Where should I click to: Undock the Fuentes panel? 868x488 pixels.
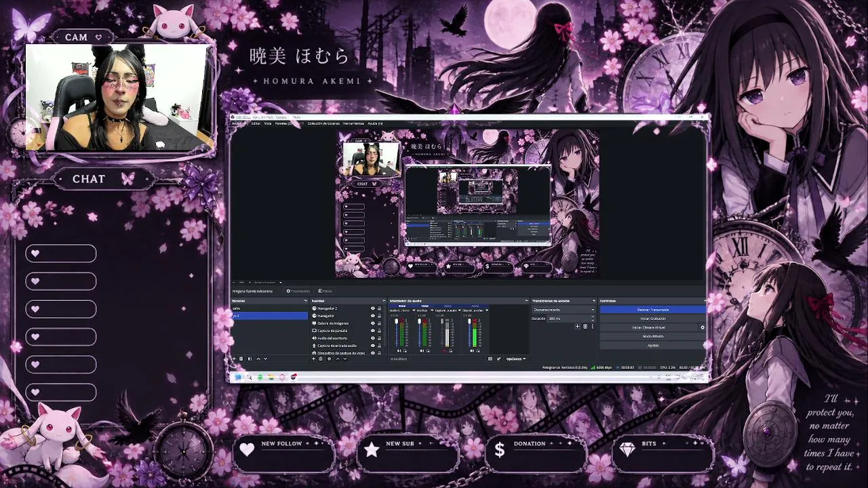click(384, 301)
